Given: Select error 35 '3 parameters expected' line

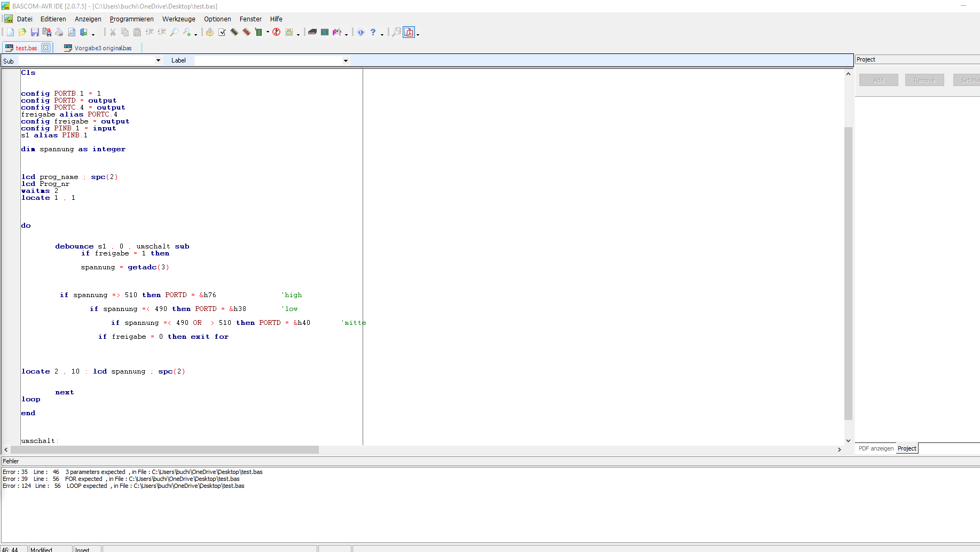Looking at the screenshot, I should point(132,472).
